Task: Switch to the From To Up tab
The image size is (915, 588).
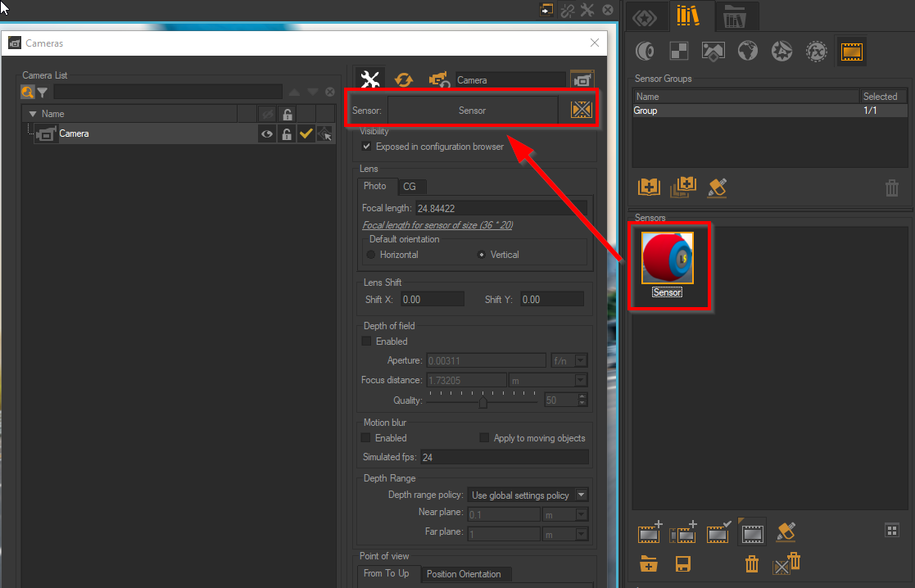Action: tap(387, 573)
